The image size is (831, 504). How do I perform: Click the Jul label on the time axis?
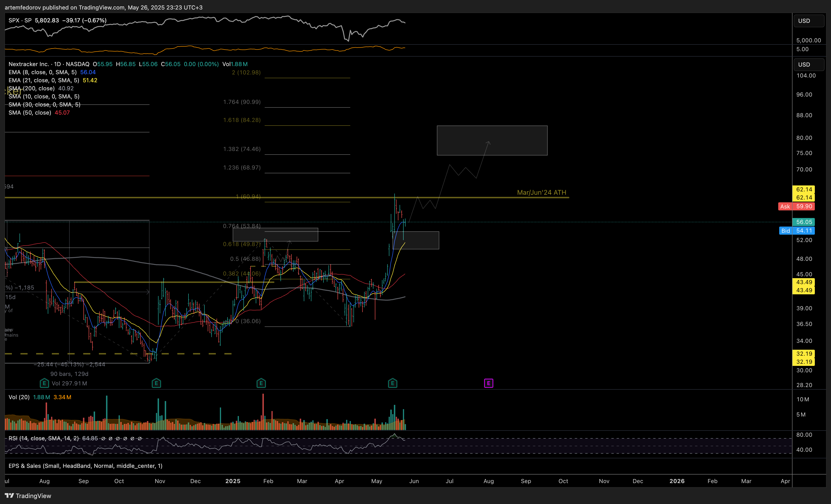coord(449,481)
